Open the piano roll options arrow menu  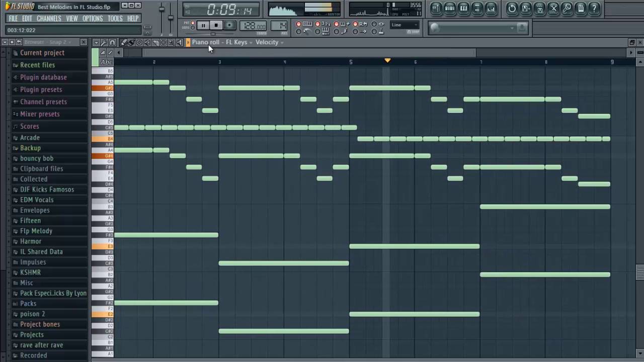point(96,43)
